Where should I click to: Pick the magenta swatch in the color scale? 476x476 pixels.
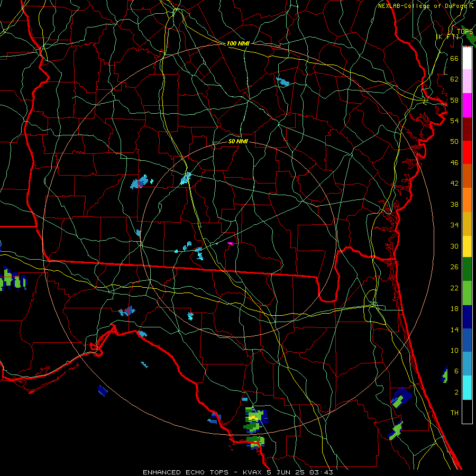point(467,105)
